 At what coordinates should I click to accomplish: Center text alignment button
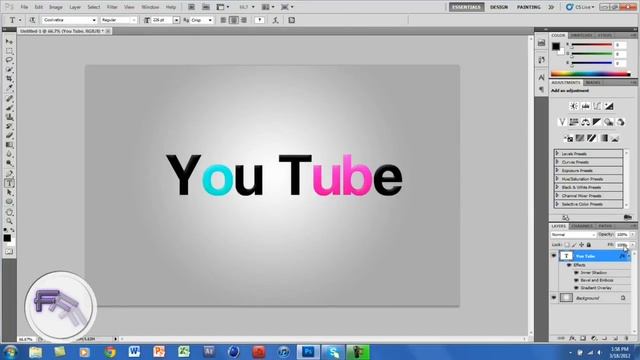233,20
